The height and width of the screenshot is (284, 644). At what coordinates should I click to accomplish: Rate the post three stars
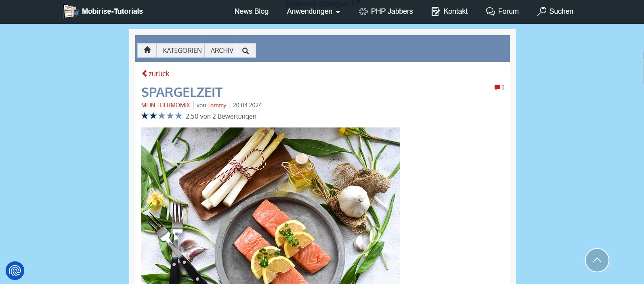pos(162,116)
